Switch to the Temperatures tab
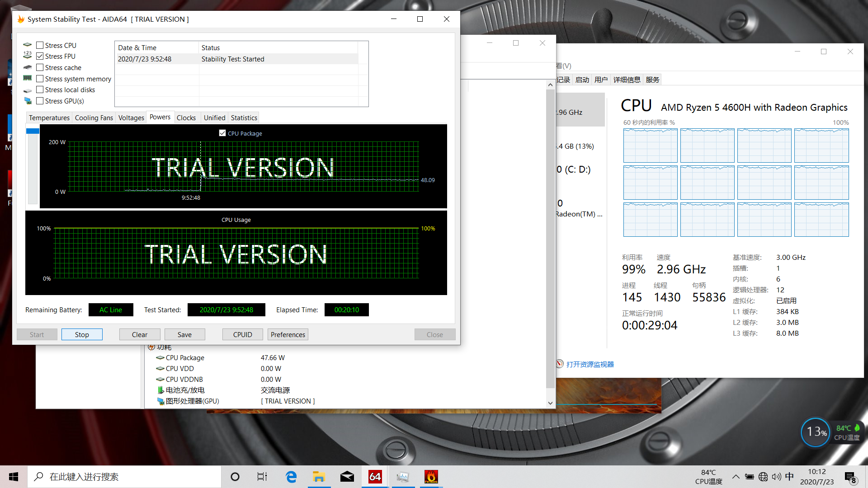Screen dimensions: 868x488 49,117
